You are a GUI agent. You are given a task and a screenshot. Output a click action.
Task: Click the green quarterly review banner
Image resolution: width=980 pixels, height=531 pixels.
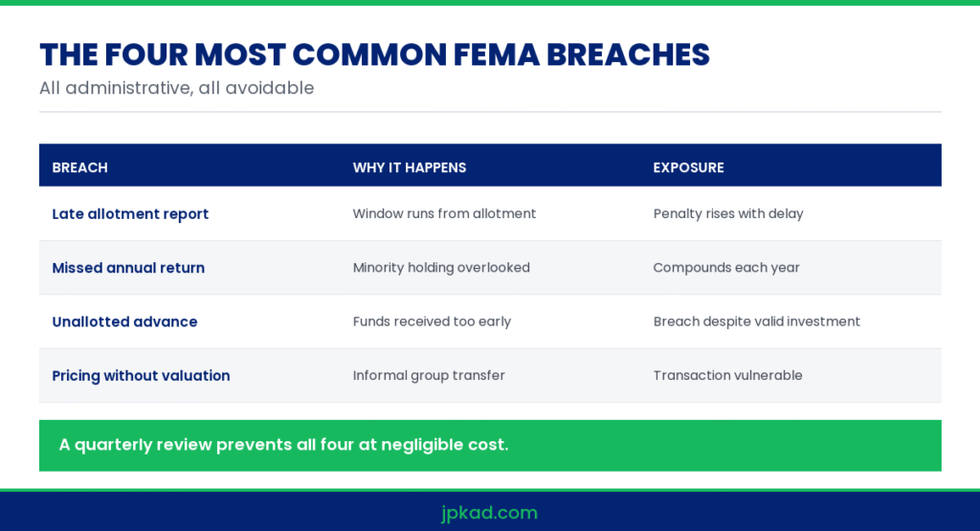[490, 446]
